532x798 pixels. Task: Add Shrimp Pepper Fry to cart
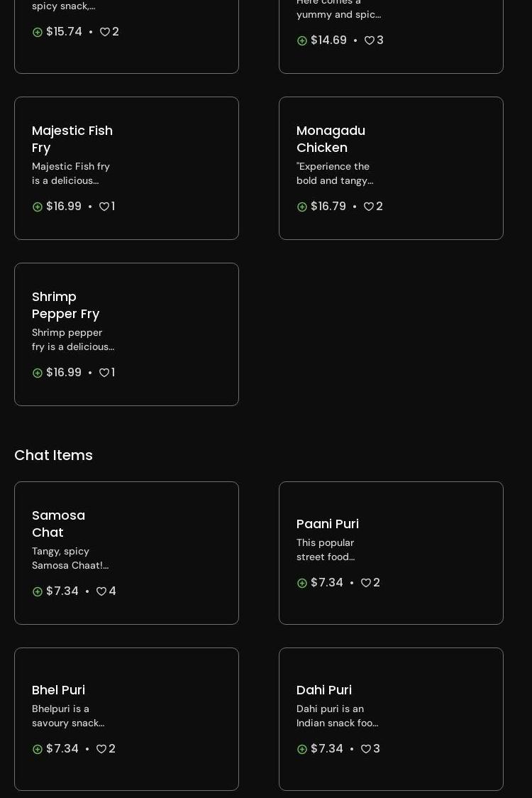38,373
